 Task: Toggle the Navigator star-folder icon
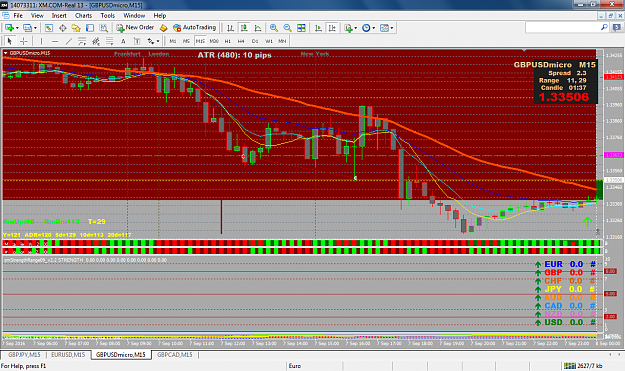tap(76, 28)
